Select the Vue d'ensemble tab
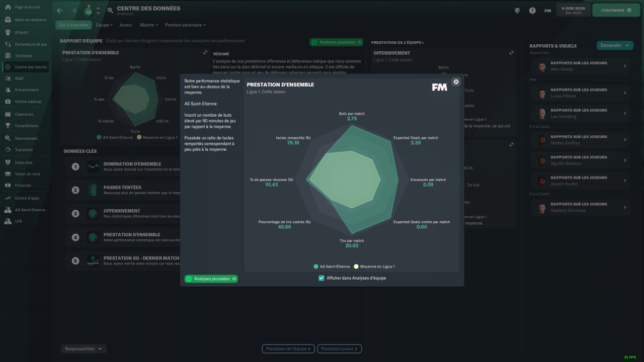The image size is (644, 362). tap(73, 25)
